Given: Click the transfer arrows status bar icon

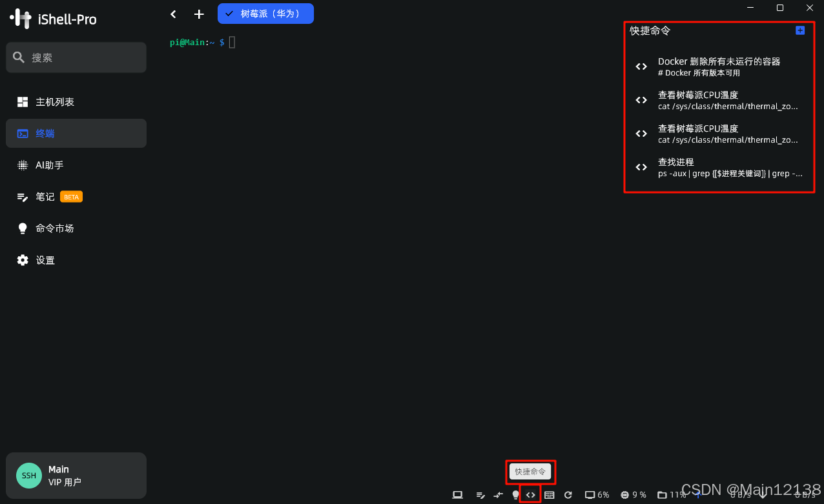Looking at the screenshot, I should click(x=498, y=495).
